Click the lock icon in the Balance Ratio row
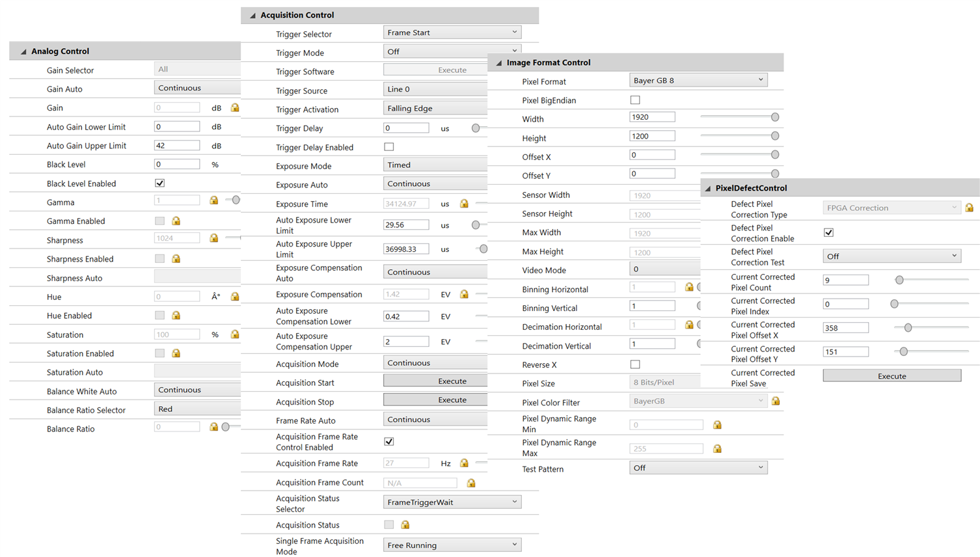 (213, 427)
